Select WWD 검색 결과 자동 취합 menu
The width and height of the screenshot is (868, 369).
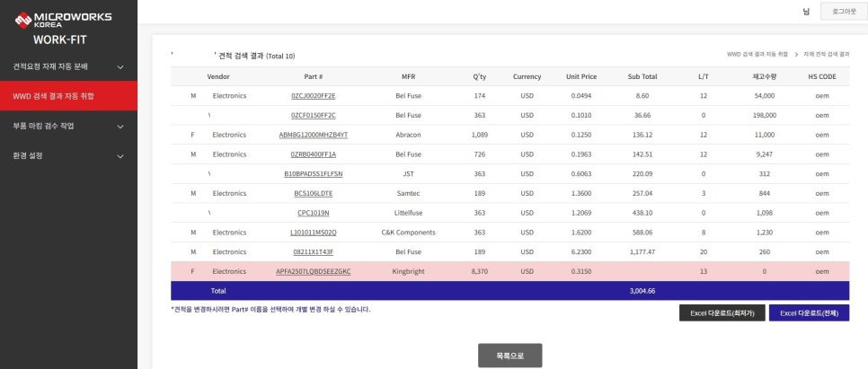pos(68,96)
